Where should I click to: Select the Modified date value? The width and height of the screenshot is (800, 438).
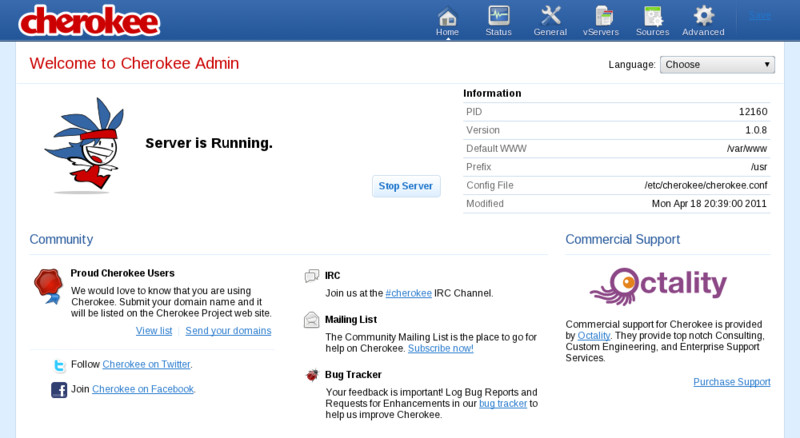tap(709, 204)
